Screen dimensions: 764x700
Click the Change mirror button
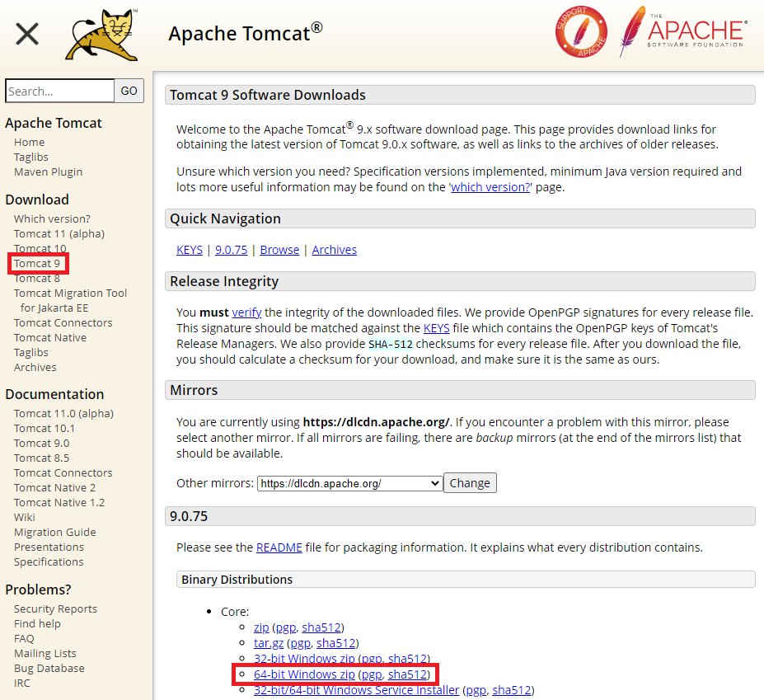coord(470,482)
